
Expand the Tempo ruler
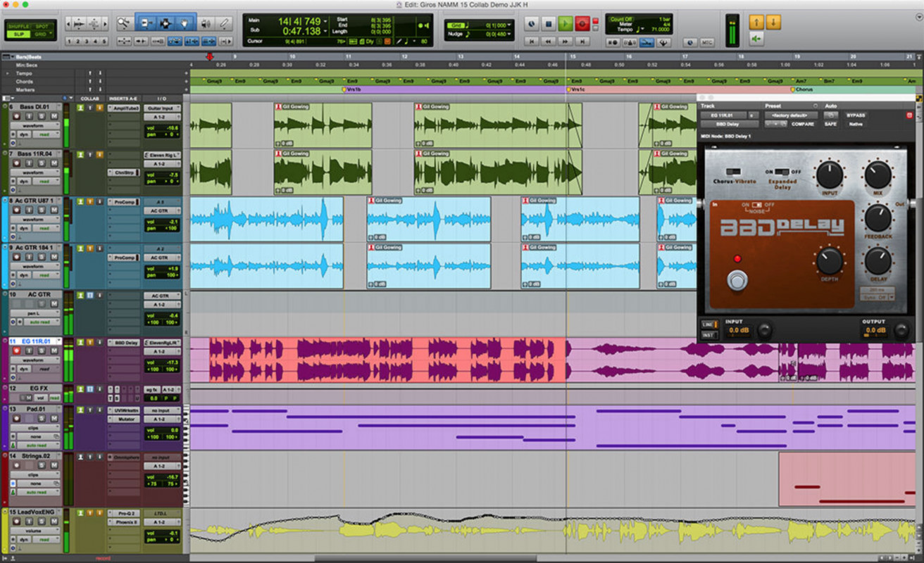(7, 73)
